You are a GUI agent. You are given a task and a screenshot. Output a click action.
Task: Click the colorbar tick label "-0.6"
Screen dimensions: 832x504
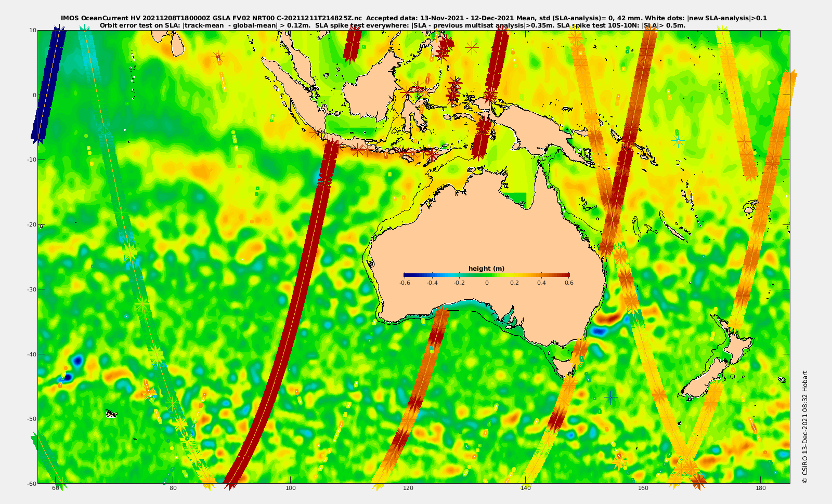point(405,283)
